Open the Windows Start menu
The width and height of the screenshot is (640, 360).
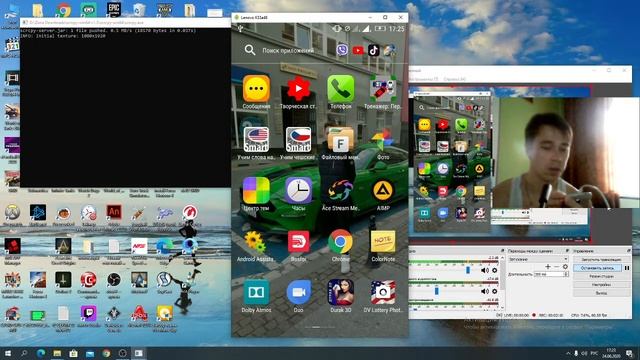(8, 353)
